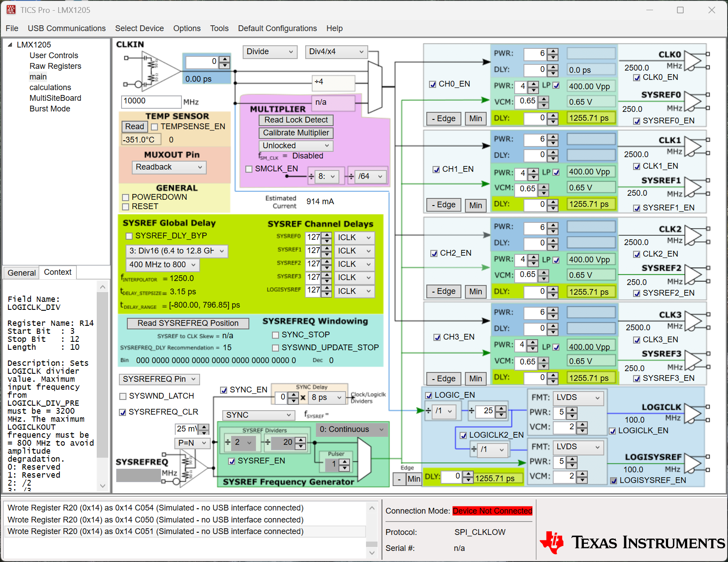
Task: Toggle the POWERDOWN checkbox
Action: coord(126,197)
